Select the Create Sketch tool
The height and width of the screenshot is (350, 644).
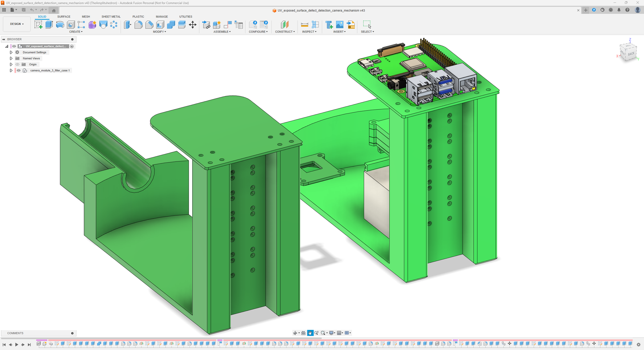pyautogui.click(x=38, y=25)
